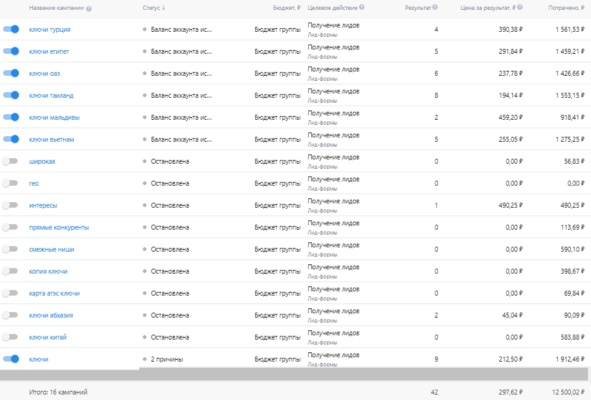
Task: Open the прямые конкуренты campaign
Action: click(x=59, y=227)
